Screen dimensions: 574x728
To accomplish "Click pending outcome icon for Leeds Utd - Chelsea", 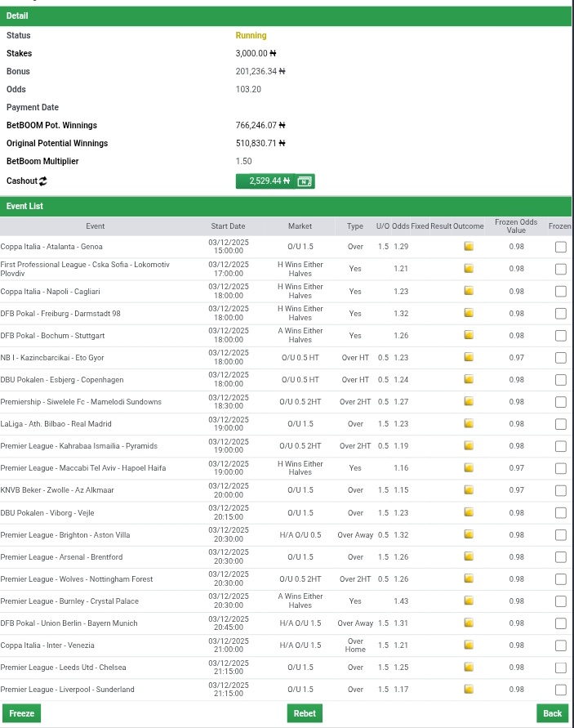I will 469,668.
